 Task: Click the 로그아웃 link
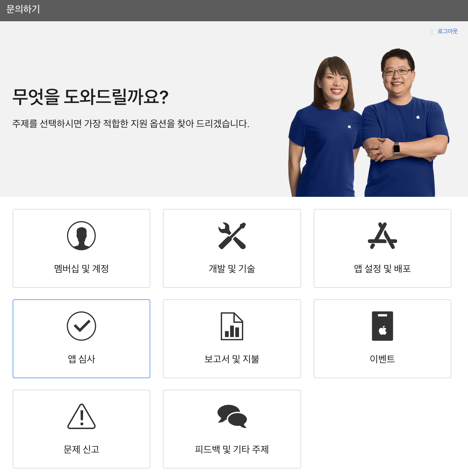448,31
